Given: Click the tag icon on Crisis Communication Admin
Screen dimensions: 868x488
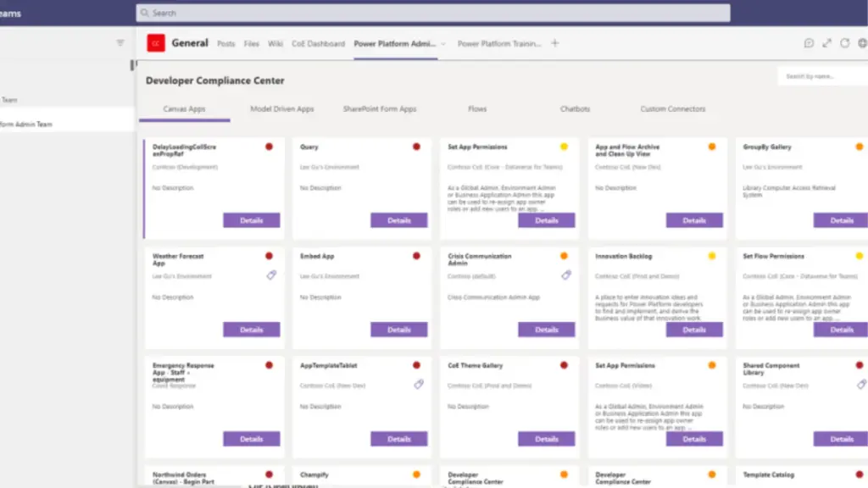Looking at the screenshot, I should tap(566, 275).
